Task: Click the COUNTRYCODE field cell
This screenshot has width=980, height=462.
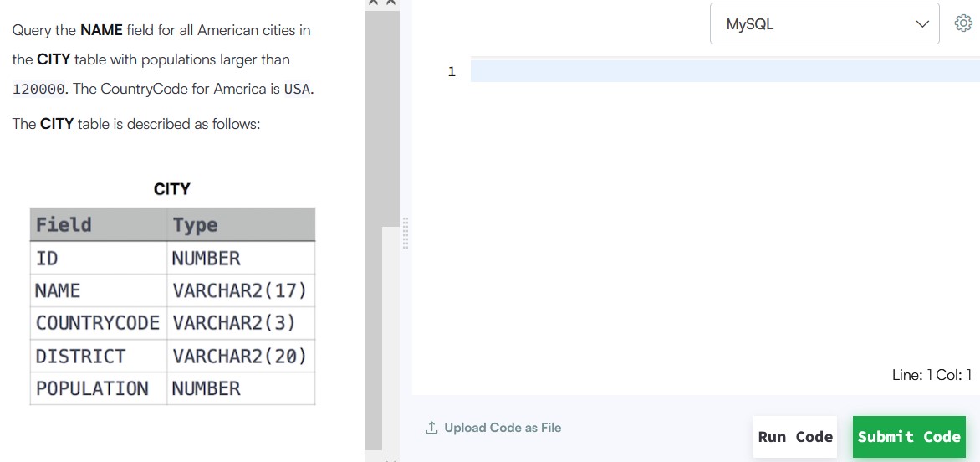Action: pyautogui.click(x=98, y=323)
